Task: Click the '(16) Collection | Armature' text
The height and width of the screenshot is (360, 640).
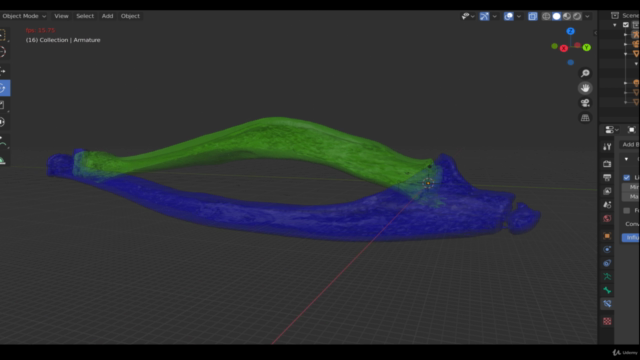Action: pyautogui.click(x=63, y=40)
